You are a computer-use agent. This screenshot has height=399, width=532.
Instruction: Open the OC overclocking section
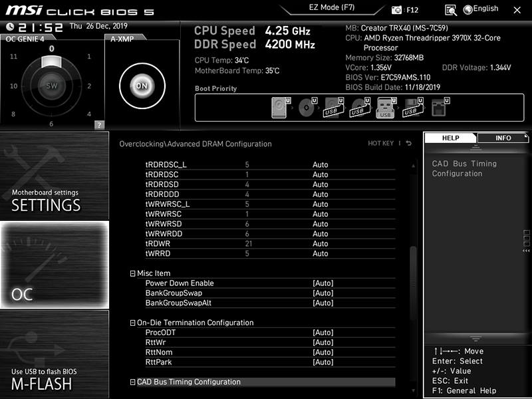55,265
